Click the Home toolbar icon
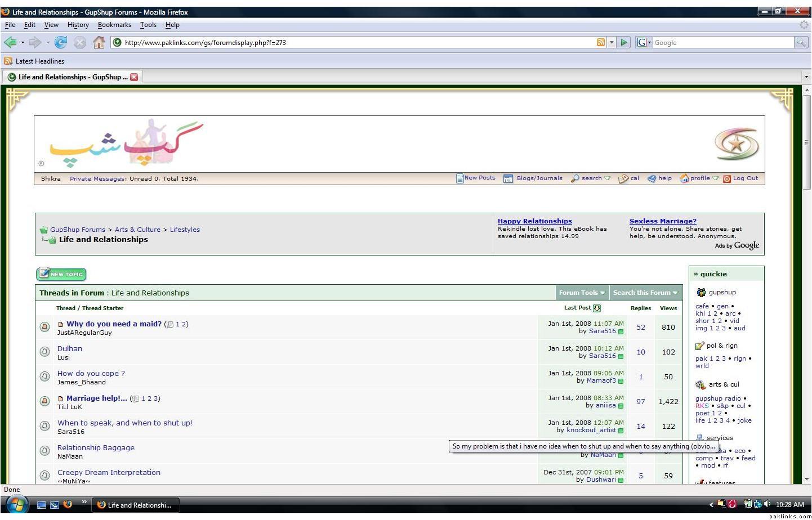This screenshot has width=812, height=520. point(99,42)
